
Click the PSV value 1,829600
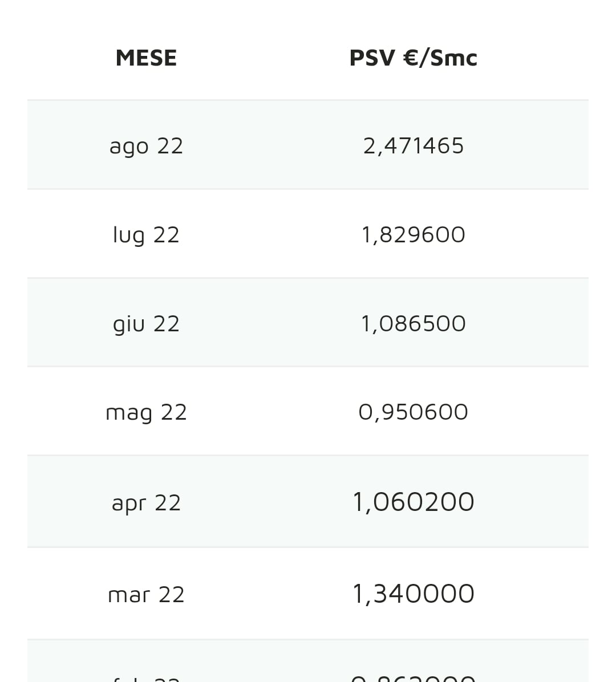click(x=413, y=235)
